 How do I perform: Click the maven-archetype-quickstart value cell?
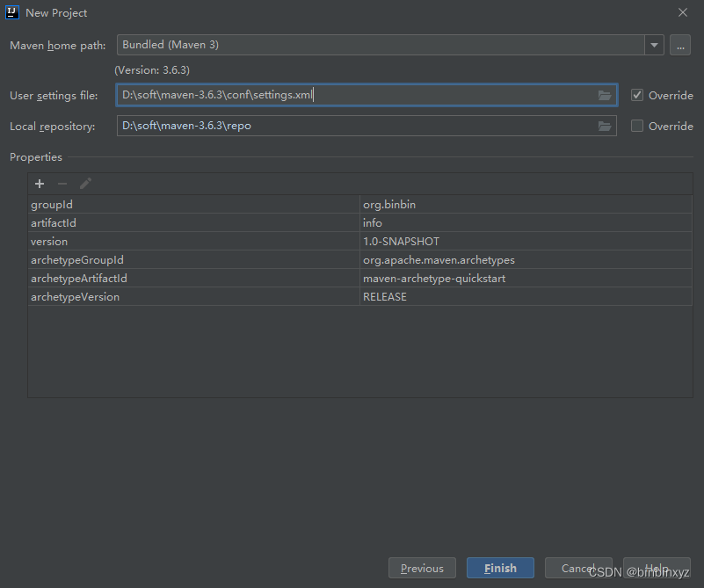[526, 278]
